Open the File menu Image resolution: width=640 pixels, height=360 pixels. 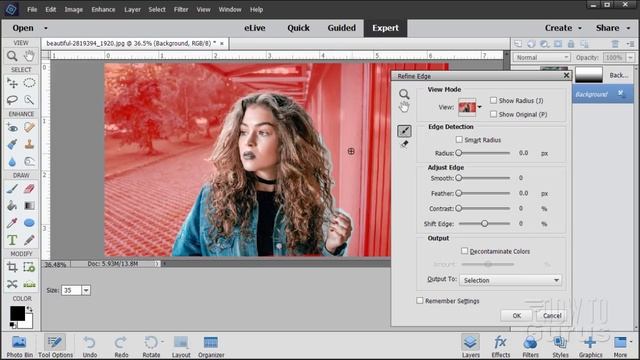(32, 9)
